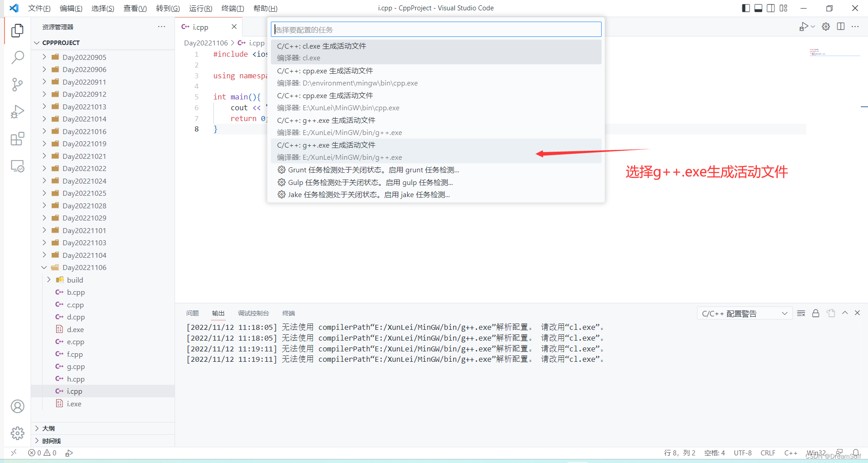
Task: Open the C/C++ 配置警告 output channel dropdown
Action: point(744,313)
